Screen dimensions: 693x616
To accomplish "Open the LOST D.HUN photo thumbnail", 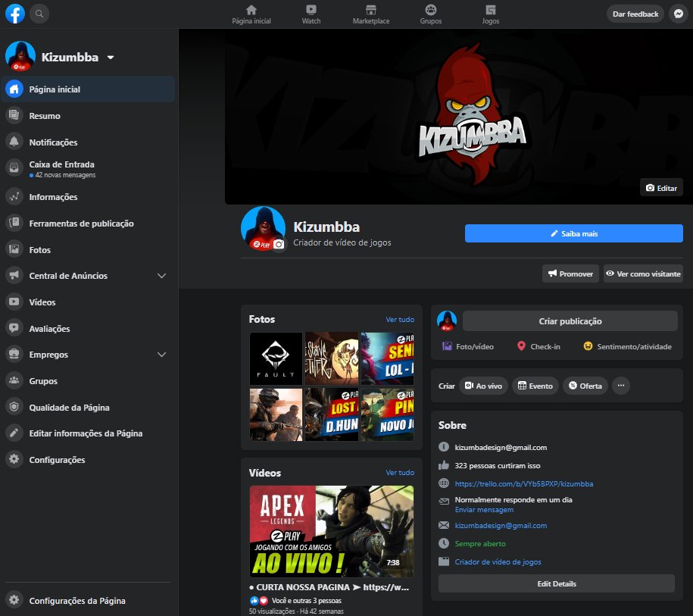I will click(332, 414).
